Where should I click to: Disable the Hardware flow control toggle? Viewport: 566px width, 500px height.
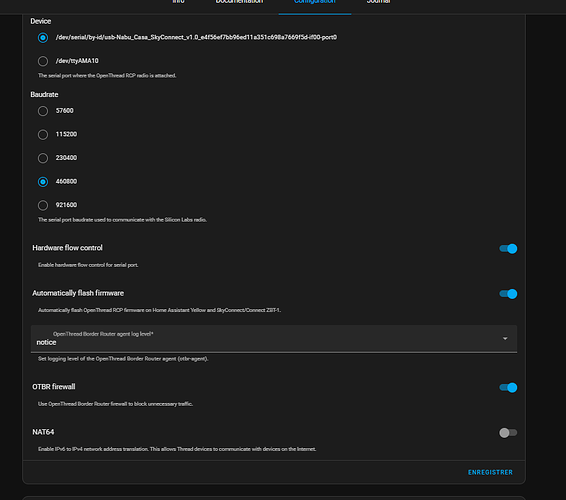point(508,248)
